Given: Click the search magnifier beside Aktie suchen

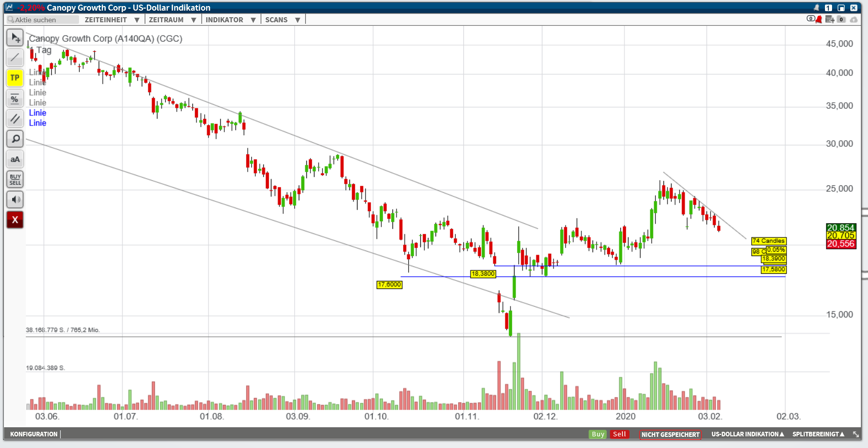Looking at the screenshot, I should click(10, 19).
